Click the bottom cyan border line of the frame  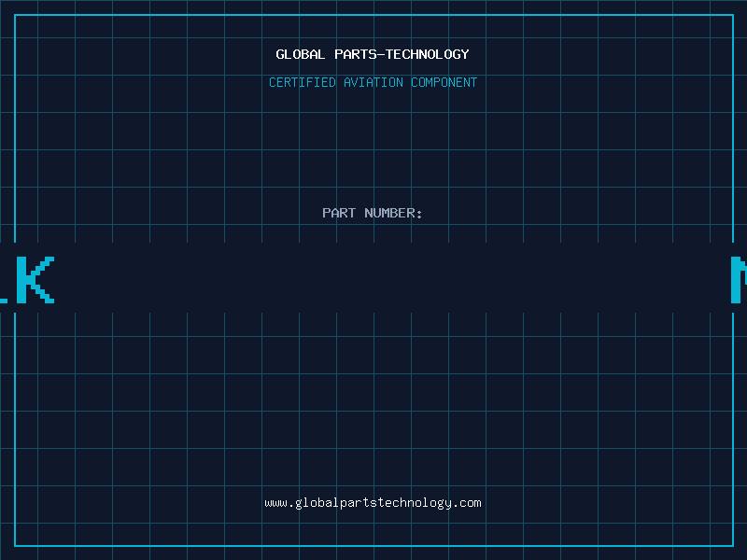tap(373, 546)
